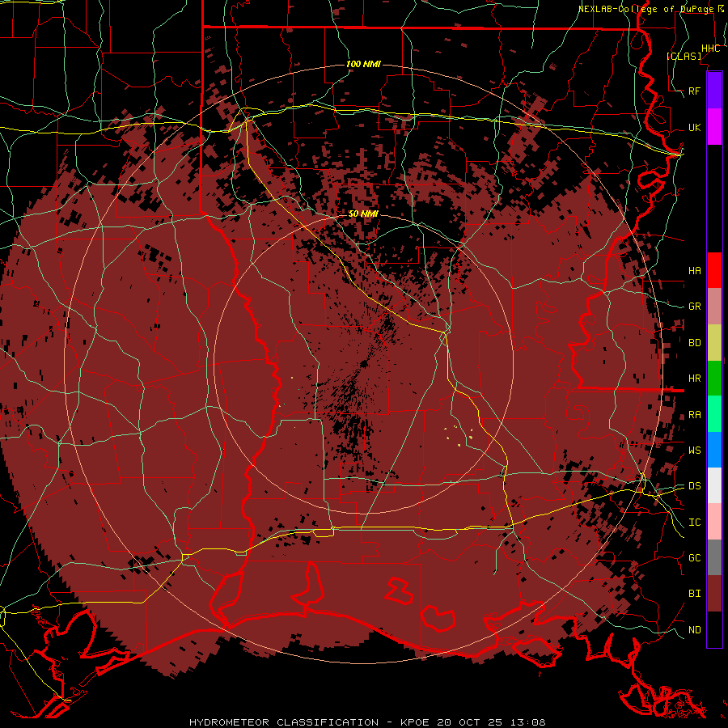Viewport: 728px width, 728px height.
Task: Click the DS white legend swatch
Action: [x=714, y=485]
